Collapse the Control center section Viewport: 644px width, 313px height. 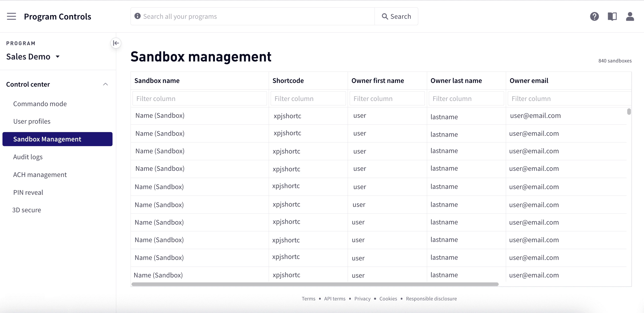click(x=106, y=84)
